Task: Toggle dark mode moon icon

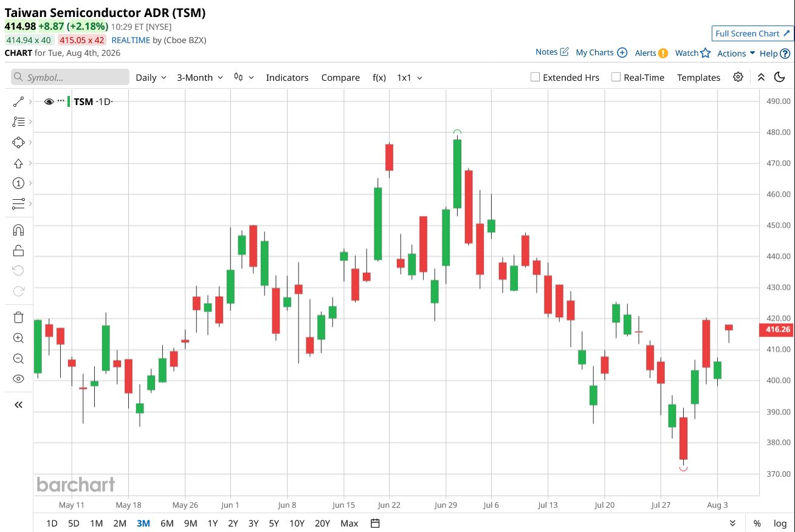Action: (780, 77)
